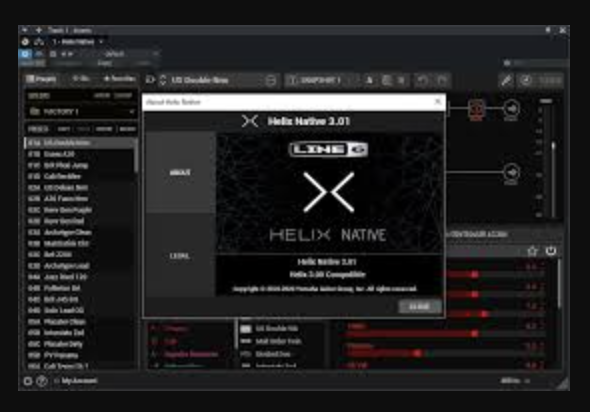Pin the plugin window with the pin icon
Screen dimensions: 590x412
point(548,30)
